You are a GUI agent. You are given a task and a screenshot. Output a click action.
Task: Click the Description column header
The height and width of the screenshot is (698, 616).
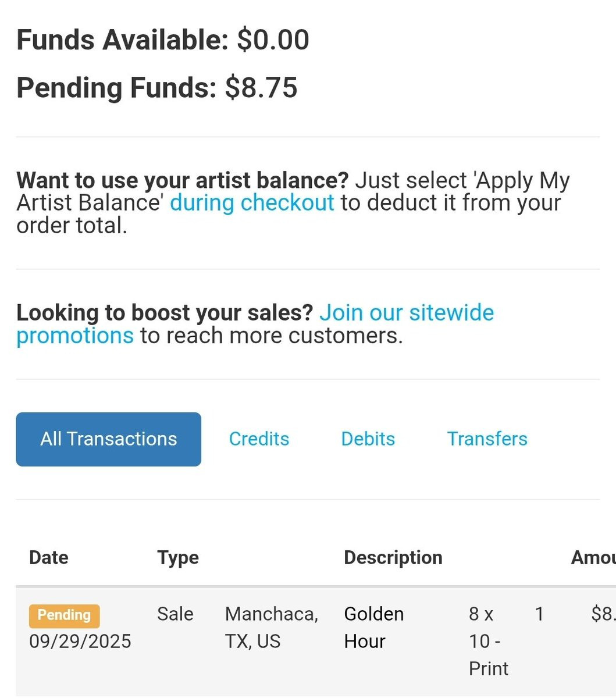coord(393,558)
